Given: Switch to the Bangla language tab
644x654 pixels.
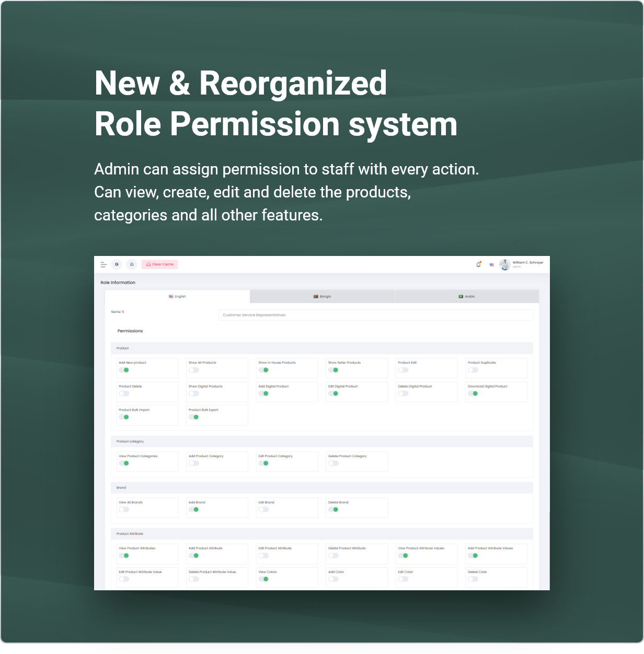Looking at the screenshot, I should pos(322,297).
